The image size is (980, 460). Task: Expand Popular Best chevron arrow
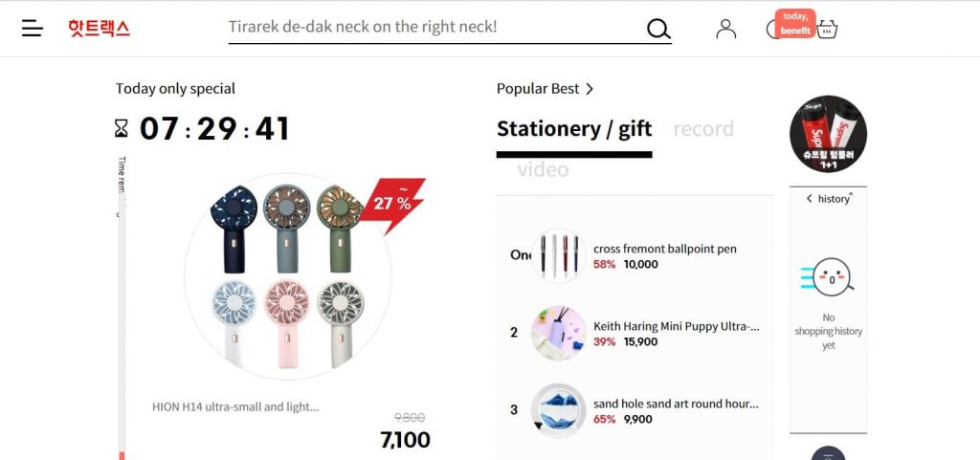pos(590,89)
